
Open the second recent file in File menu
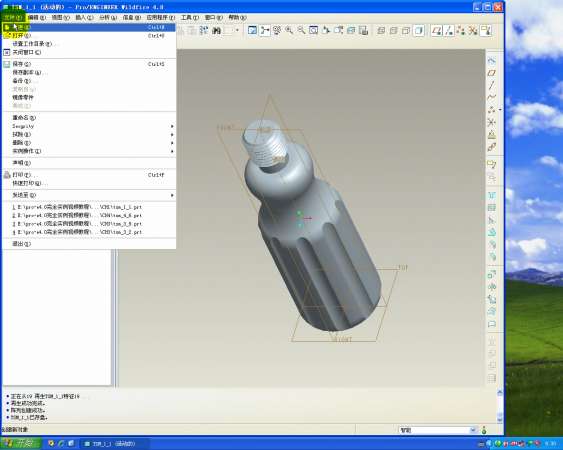[89, 215]
